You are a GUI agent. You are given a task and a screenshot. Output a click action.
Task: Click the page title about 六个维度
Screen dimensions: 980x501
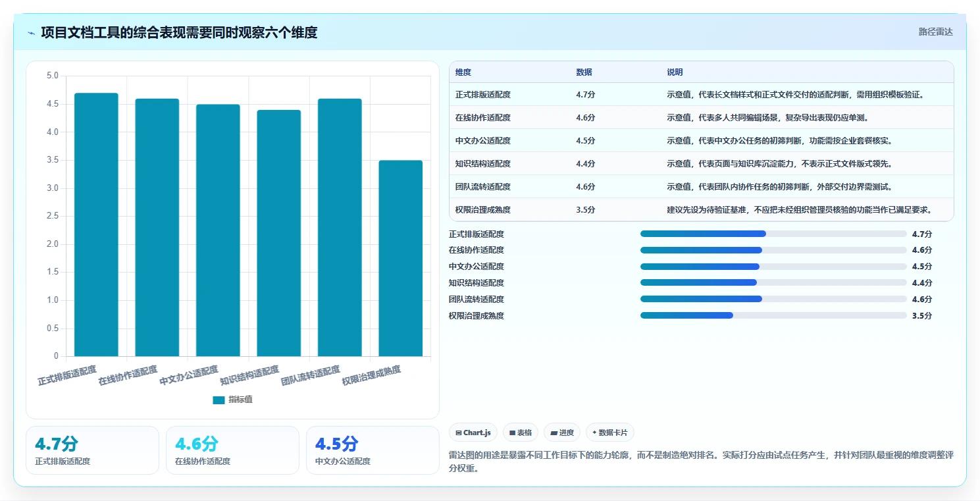pos(179,32)
